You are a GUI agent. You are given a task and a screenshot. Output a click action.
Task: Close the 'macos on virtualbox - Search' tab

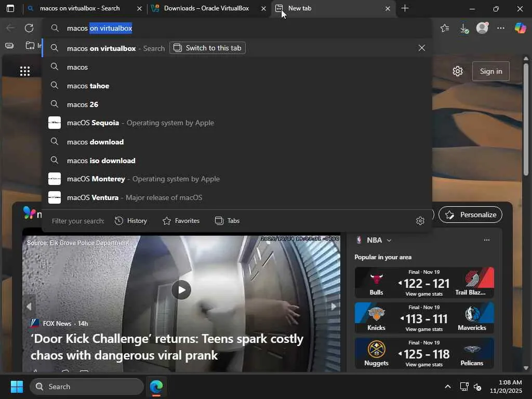(139, 8)
